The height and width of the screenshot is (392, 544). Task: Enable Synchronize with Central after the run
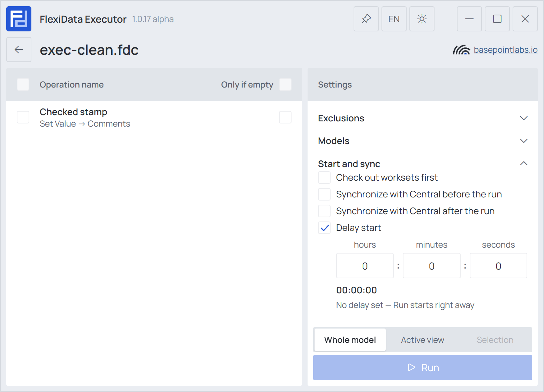324,211
